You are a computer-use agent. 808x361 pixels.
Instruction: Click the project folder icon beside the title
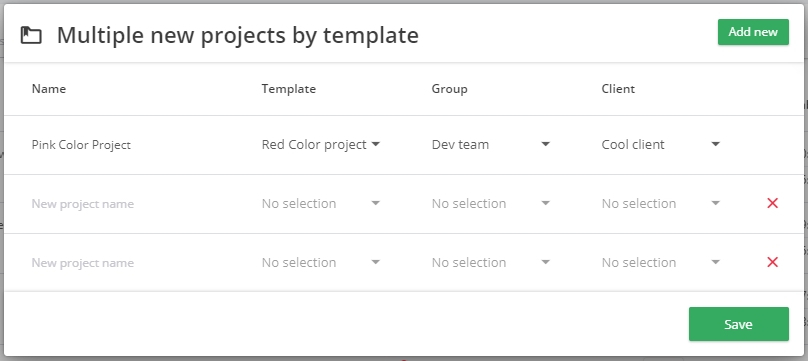click(31, 36)
